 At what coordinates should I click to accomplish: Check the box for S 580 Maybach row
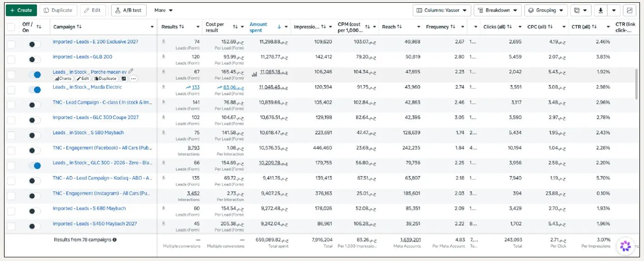11,135
